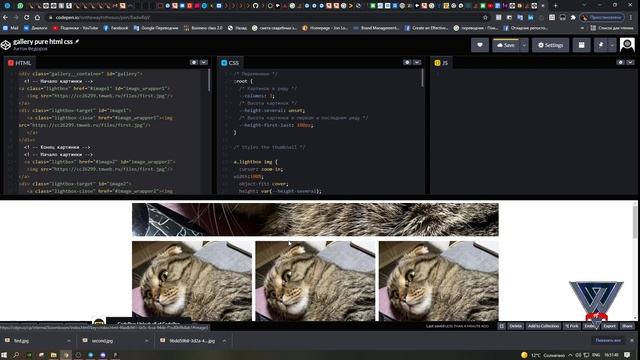Open Windows taskbar search
The height and width of the screenshot is (360, 640).
pos(16,355)
